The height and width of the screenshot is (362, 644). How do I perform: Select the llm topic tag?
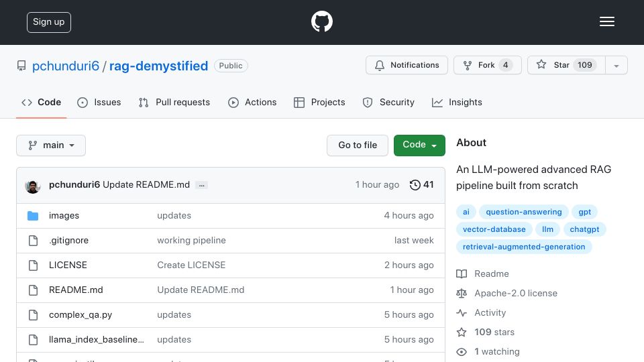[547, 229]
